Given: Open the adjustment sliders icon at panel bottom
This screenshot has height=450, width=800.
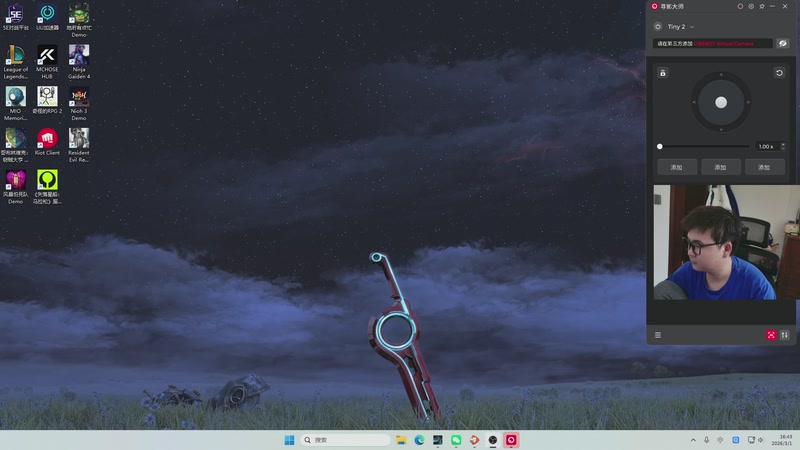Looking at the screenshot, I should 785,335.
